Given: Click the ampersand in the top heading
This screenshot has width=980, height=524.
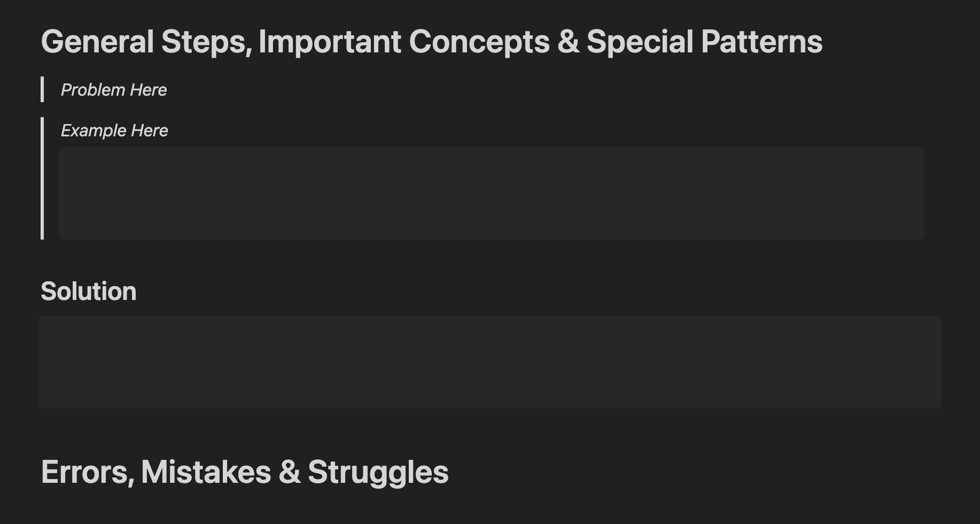Looking at the screenshot, I should click(x=568, y=42).
